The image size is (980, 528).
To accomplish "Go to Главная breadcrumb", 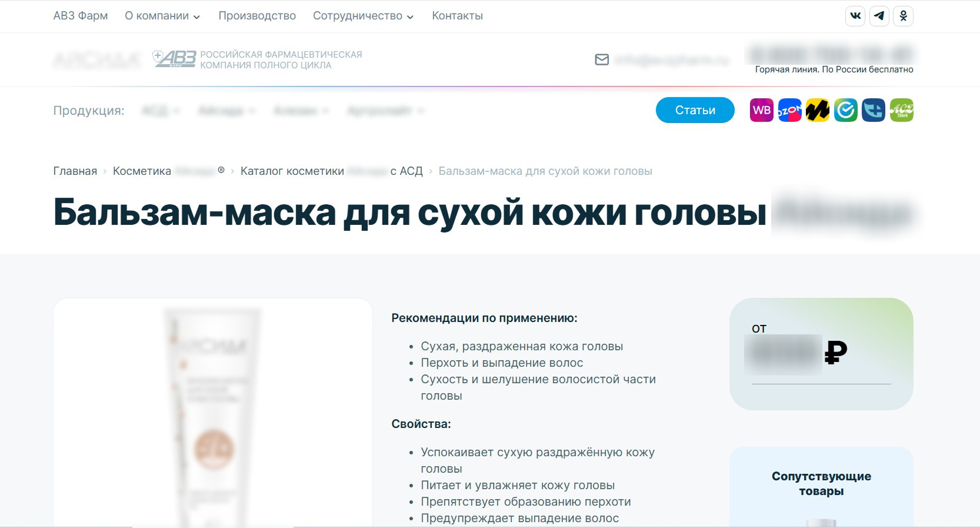I will (75, 171).
